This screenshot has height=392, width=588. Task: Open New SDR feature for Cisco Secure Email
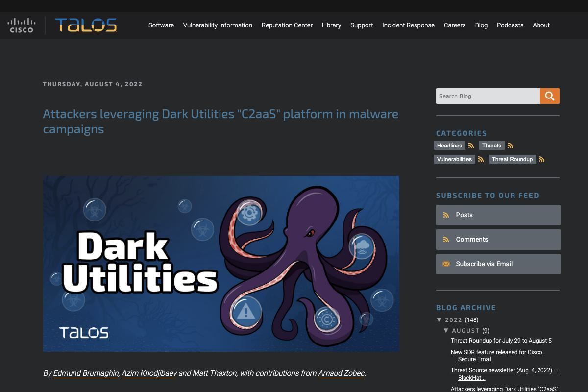coord(496,356)
